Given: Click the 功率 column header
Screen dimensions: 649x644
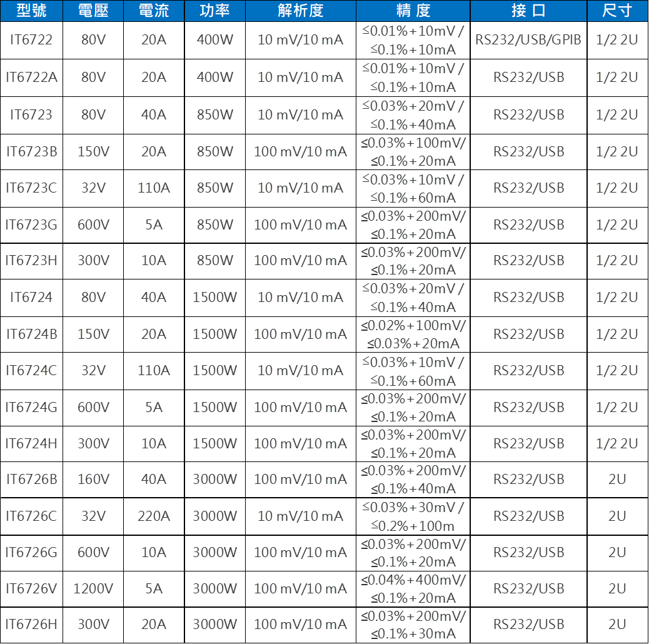Looking at the screenshot, I should (x=215, y=11).
